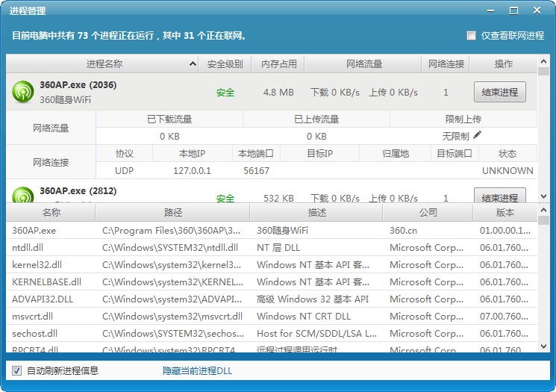This screenshot has width=556, height=392.
Task: Click the UNKNOWN connection status cell
Action: [507, 171]
